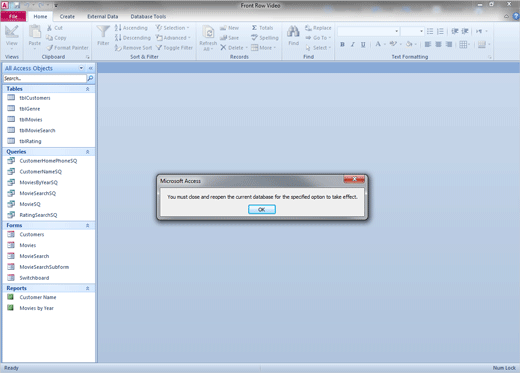Switch to the Create ribbon tab
Image resolution: width=520 pixels, height=373 pixels.
67,16
